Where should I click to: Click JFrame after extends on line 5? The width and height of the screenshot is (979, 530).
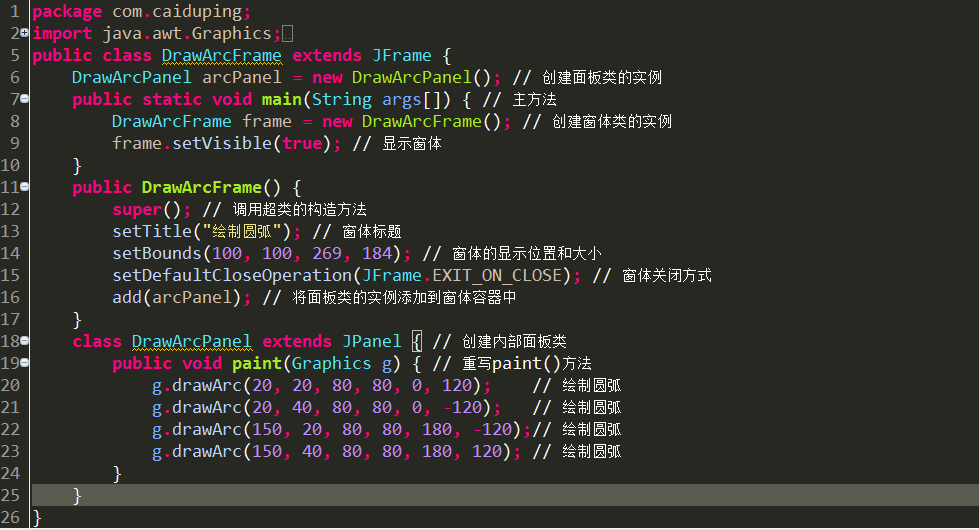(x=401, y=56)
